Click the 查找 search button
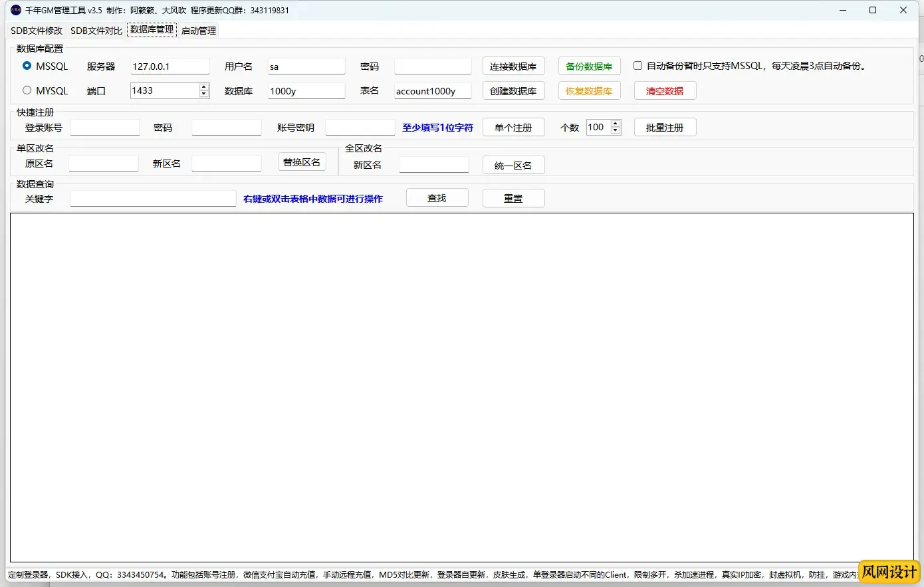924x587 pixels. [x=437, y=198]
